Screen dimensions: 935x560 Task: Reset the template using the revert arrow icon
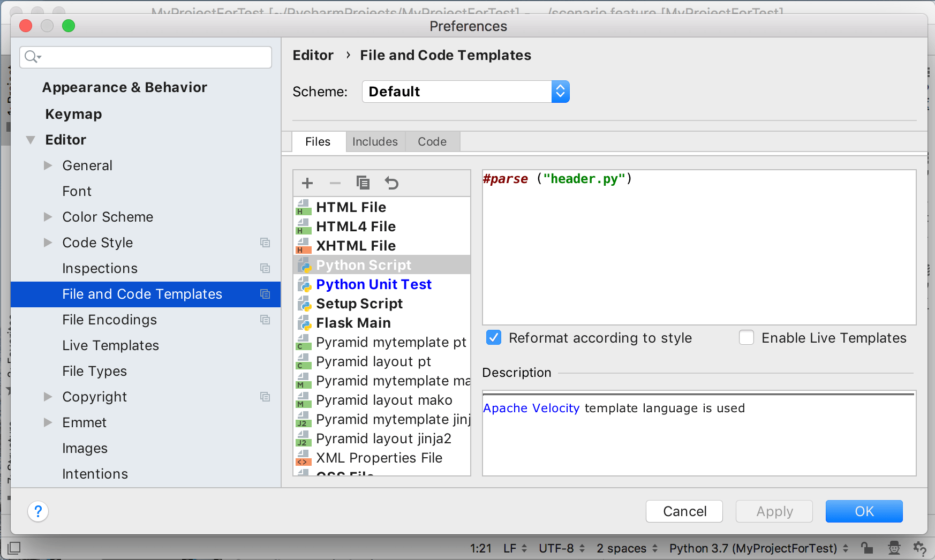(x=392, y=183)
